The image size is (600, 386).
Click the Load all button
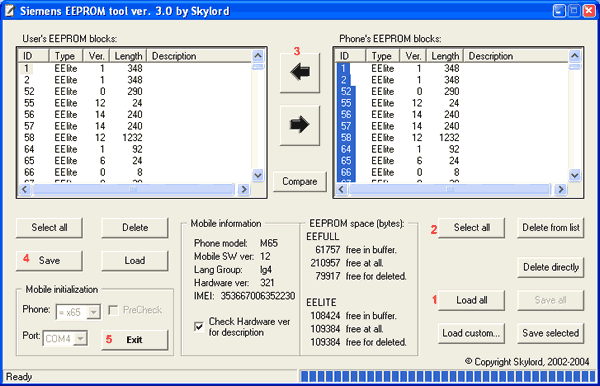pos(471,300)
